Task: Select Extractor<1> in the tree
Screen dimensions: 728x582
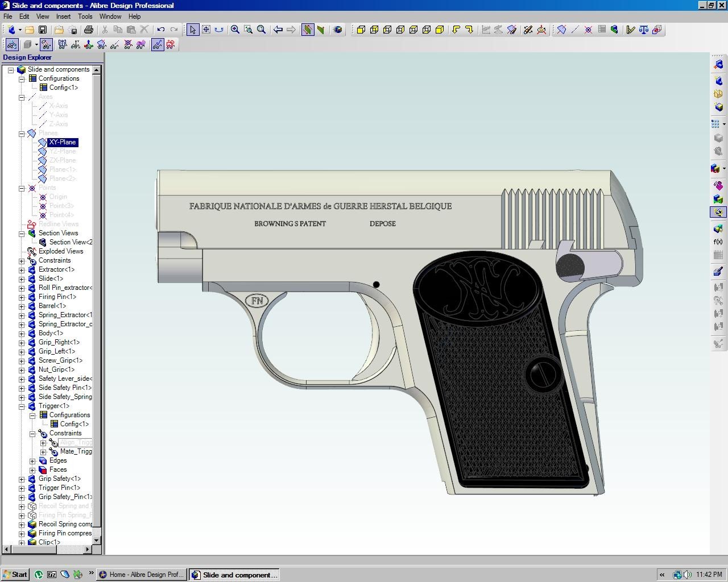Action: (x=56, y=269)
